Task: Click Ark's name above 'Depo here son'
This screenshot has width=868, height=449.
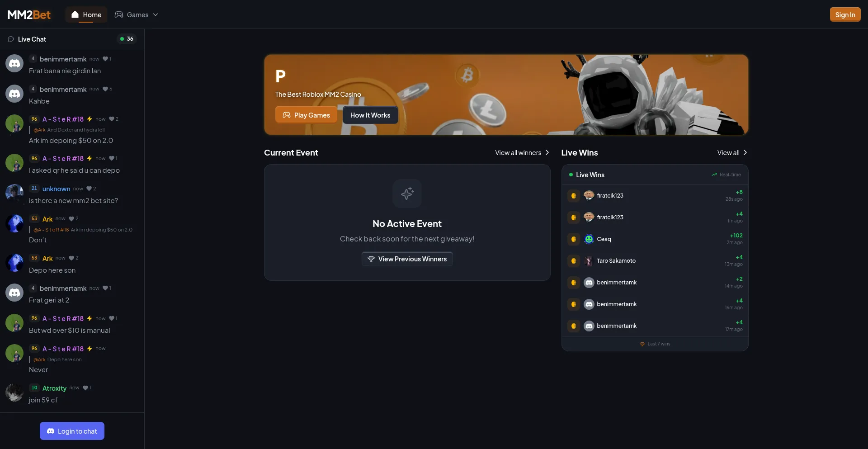Action: [x=47, y=259]
